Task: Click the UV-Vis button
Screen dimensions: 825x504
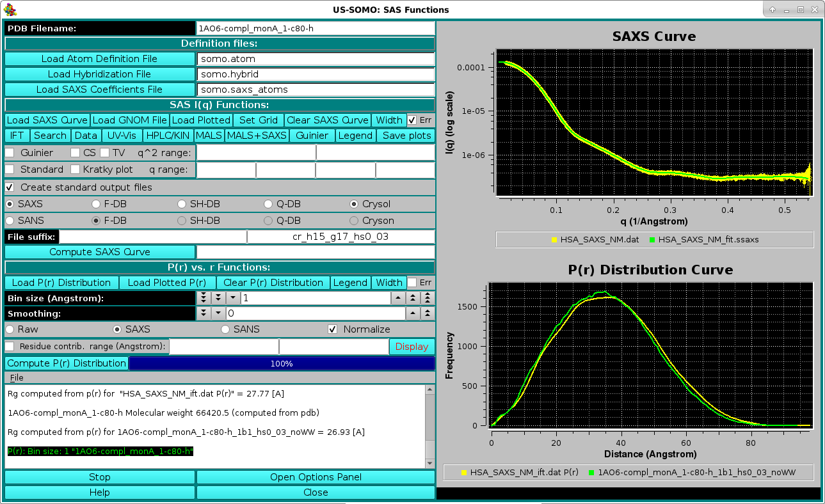Action: 122,136
